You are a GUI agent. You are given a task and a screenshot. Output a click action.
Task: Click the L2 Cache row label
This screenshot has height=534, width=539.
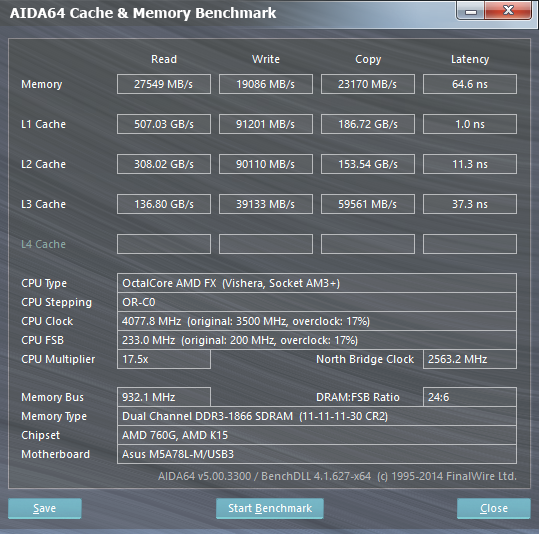click(43, 164)
